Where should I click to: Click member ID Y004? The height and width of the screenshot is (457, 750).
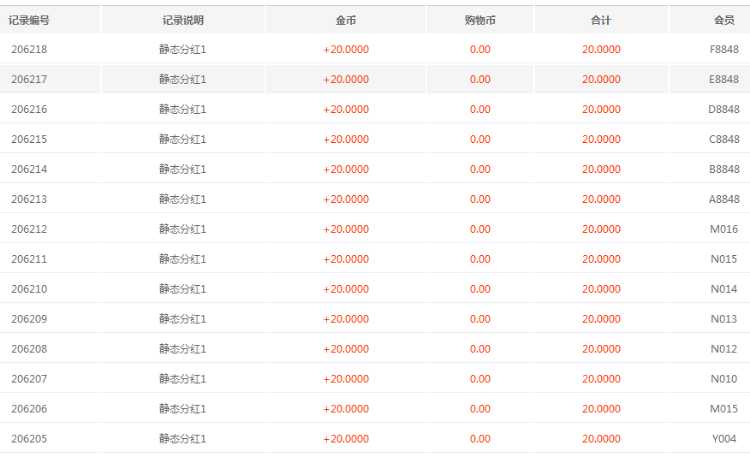tap(724, 439)
